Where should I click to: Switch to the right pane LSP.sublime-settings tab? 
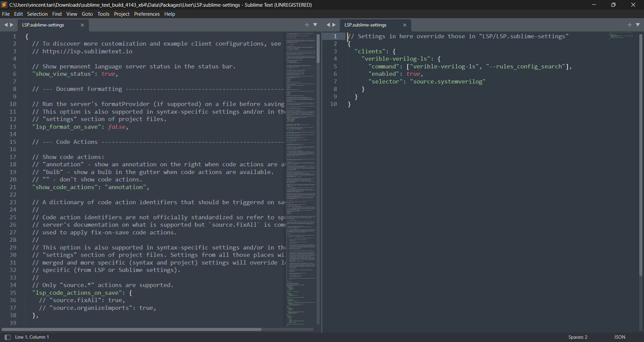(366, 25)
